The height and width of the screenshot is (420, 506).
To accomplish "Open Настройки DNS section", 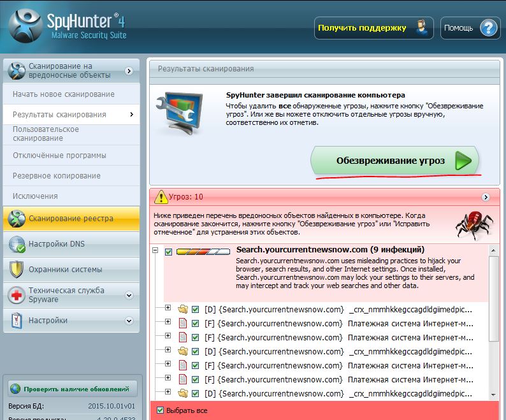I will pos(71,244).
